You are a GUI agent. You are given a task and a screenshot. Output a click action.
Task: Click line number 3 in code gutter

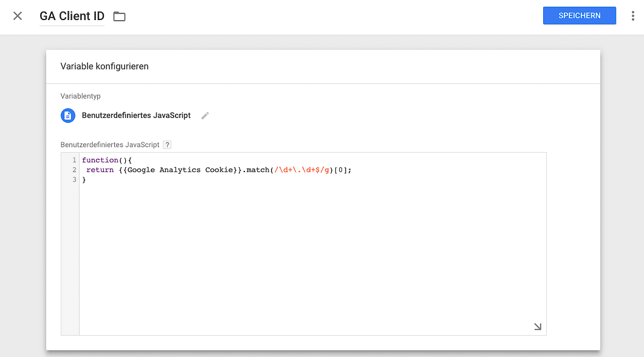74,180
